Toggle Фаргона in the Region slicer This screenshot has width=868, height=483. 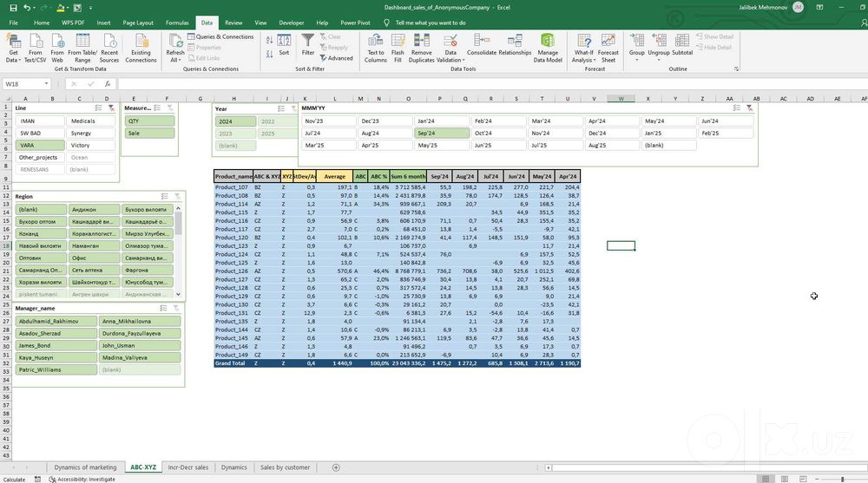click(x=148, y=270)
